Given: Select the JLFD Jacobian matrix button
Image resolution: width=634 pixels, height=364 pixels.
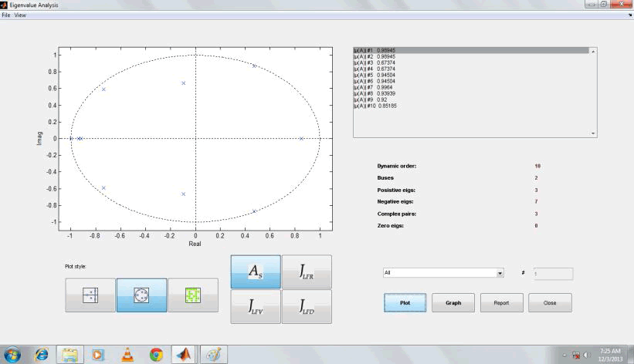Looking at the screenshot, I should [307, 307].
